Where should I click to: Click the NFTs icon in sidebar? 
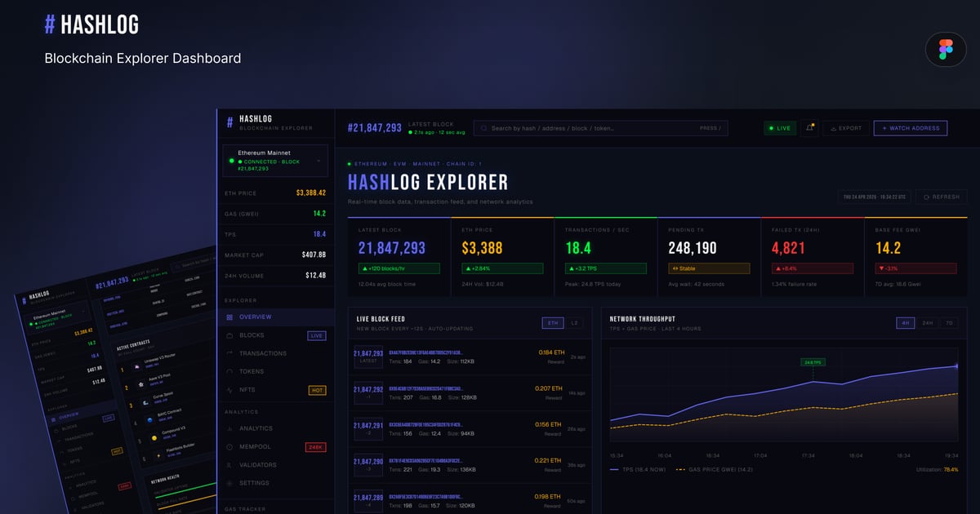coord(229,390)
